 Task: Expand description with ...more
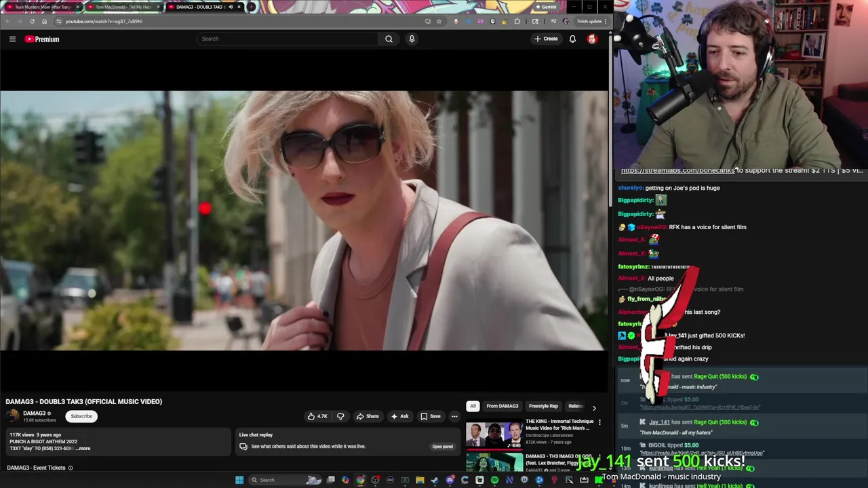83,449
